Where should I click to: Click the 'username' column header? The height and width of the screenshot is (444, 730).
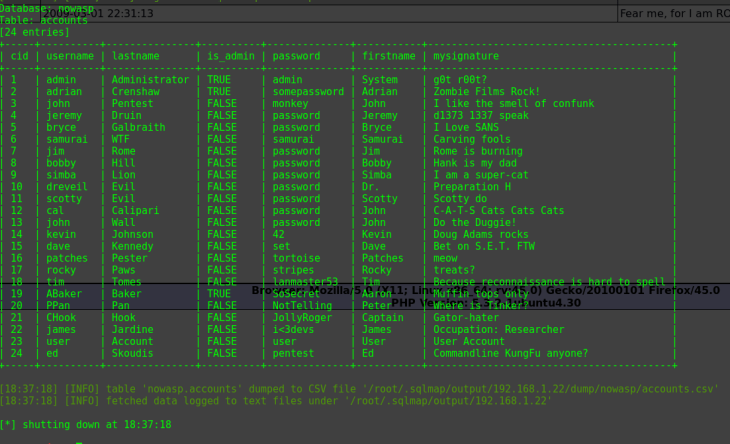[70, 56]
